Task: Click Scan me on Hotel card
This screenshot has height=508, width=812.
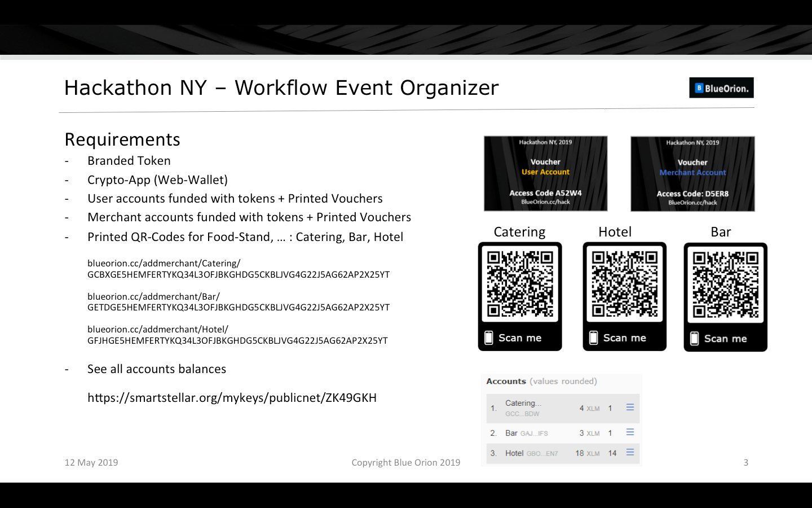Action: click(625, 338)
